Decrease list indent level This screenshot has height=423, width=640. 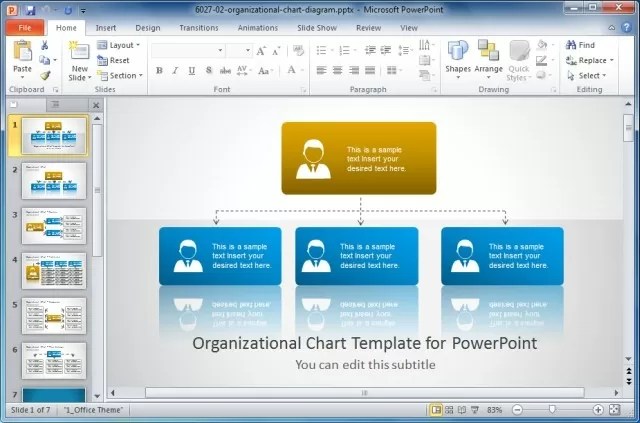(370, 50)
